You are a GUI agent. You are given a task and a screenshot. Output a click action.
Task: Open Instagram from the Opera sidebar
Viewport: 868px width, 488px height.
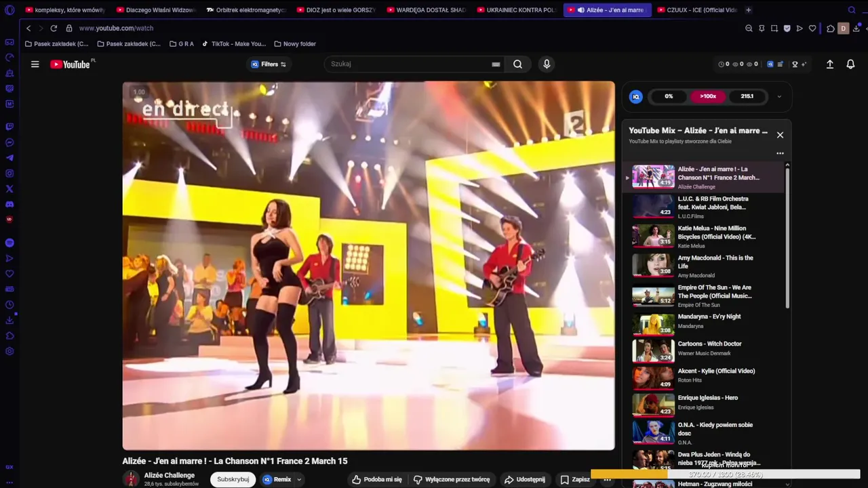tap(9, 174)
